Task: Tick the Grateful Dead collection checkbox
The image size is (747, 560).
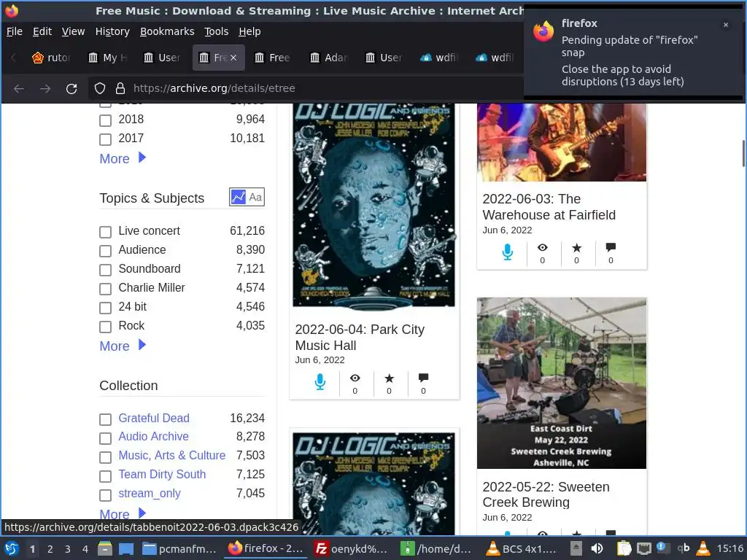Action: 105,419
